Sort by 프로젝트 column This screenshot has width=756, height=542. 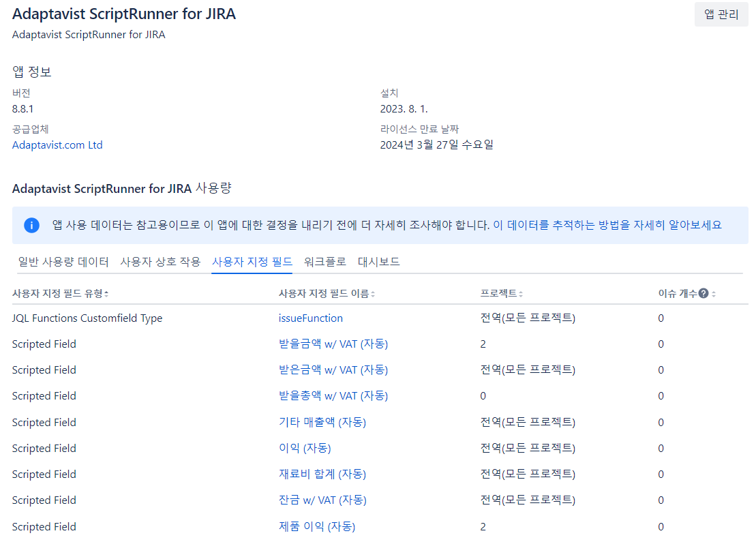point(502,293)
